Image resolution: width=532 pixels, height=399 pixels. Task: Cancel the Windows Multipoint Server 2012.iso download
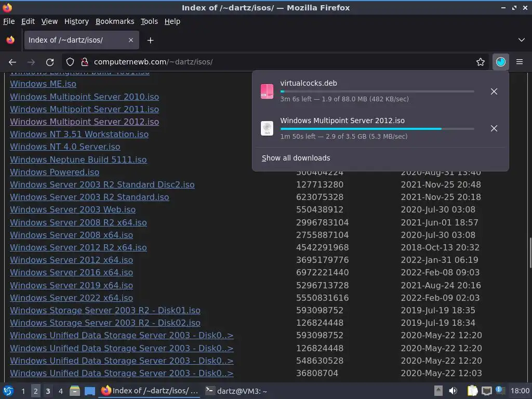494,128
